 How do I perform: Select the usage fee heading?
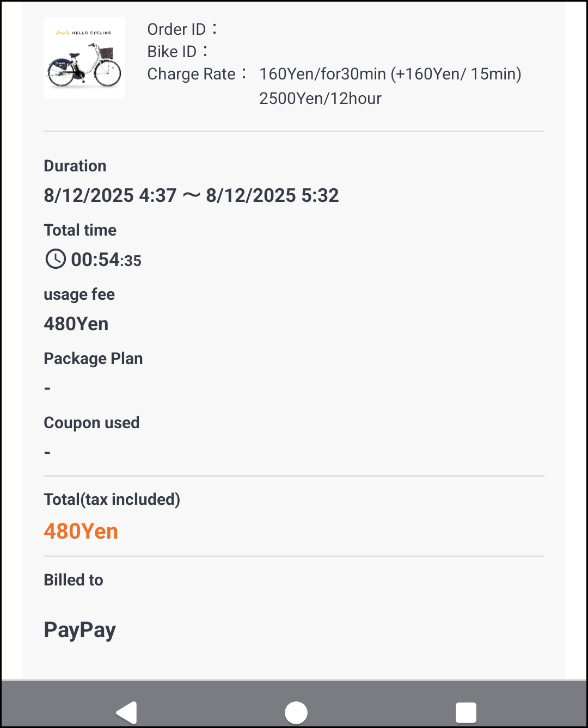(79, 294)
